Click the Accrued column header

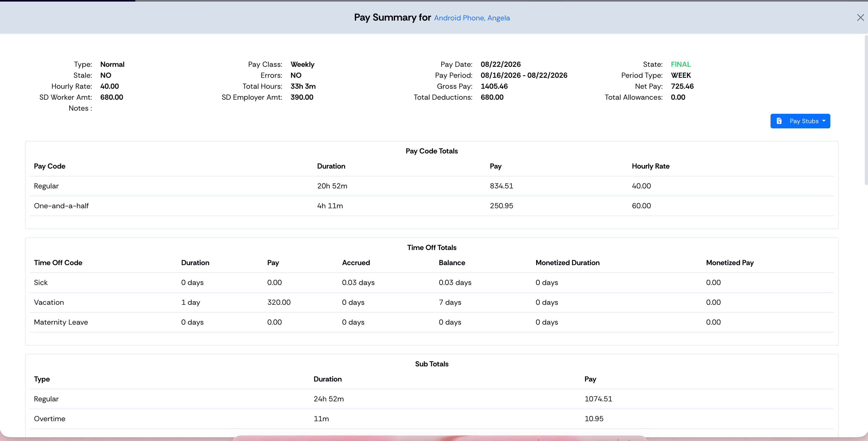click(356, 263)
